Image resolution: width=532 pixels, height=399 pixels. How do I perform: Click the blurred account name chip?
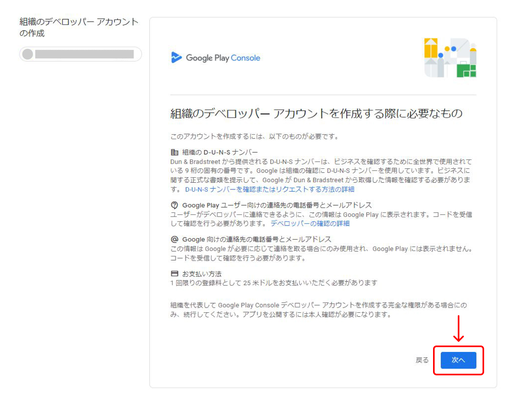click(84, 54)
